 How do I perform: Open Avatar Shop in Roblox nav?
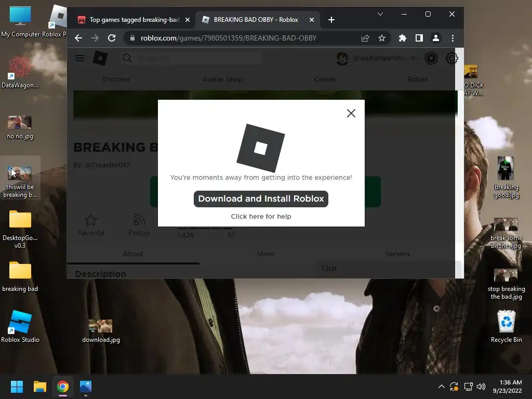[222, 79]
